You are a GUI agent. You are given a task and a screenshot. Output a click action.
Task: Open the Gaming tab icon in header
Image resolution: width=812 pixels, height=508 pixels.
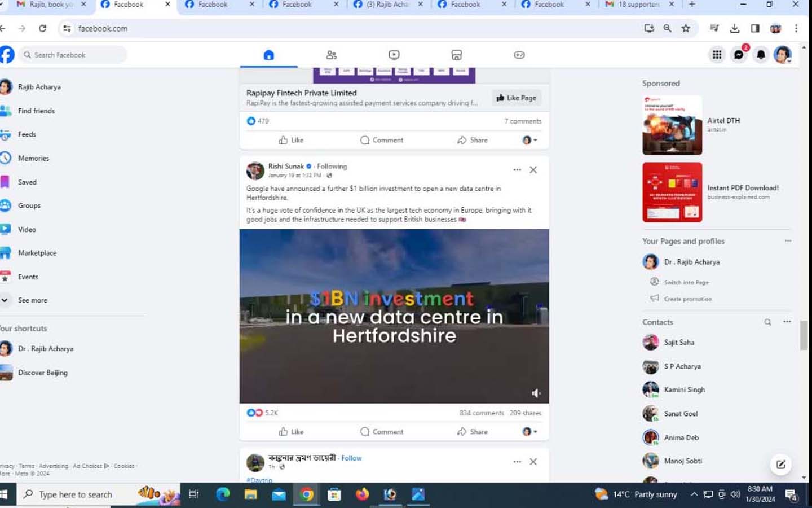pos(519,55)
